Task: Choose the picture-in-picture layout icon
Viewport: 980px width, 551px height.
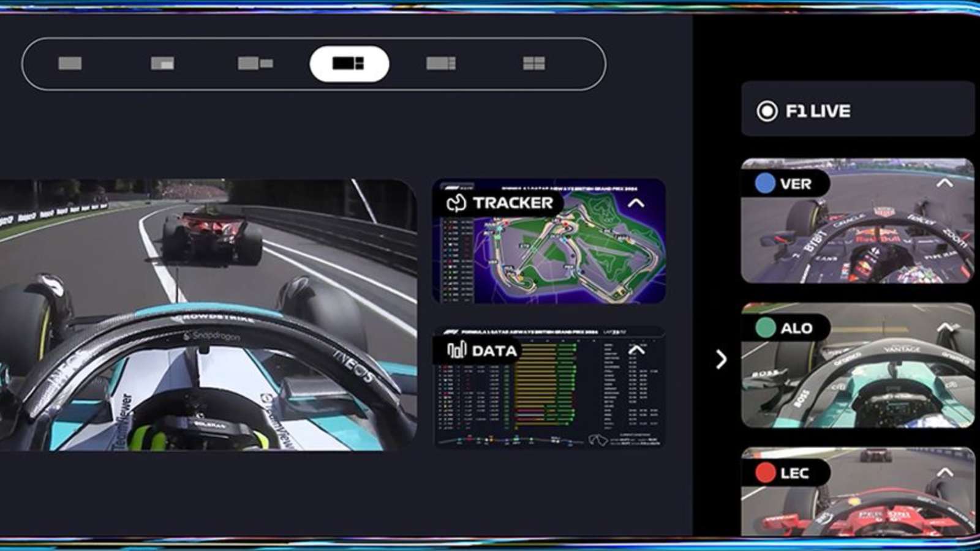Action: pyautogui.click(x=162, y=63)
